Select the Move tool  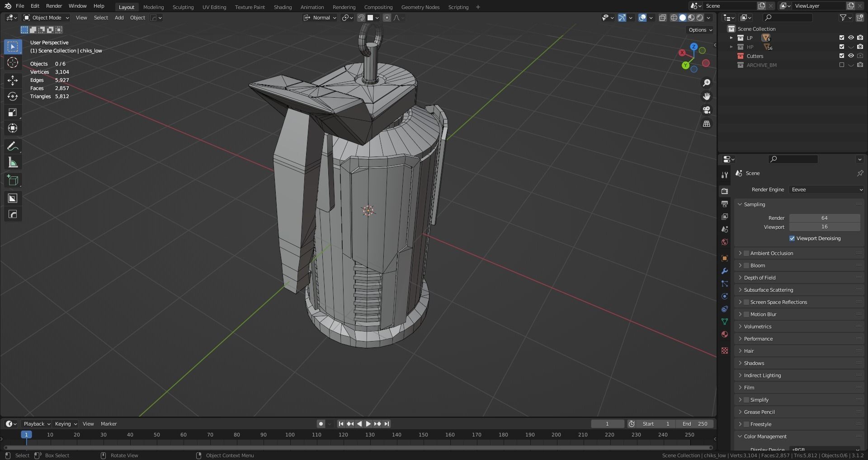pos(13,81)
